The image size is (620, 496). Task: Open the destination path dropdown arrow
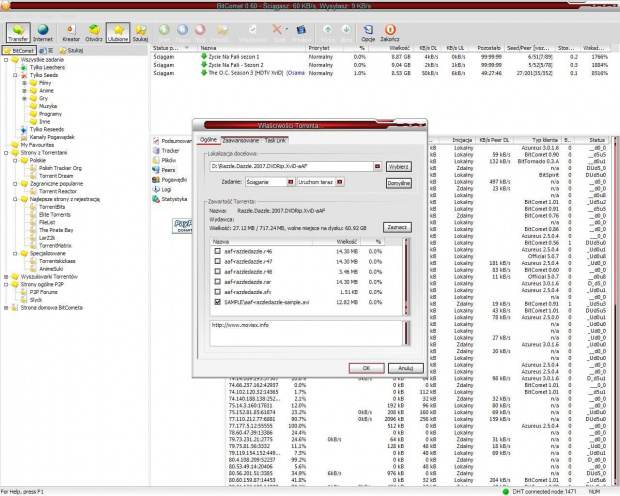point(378,167)
